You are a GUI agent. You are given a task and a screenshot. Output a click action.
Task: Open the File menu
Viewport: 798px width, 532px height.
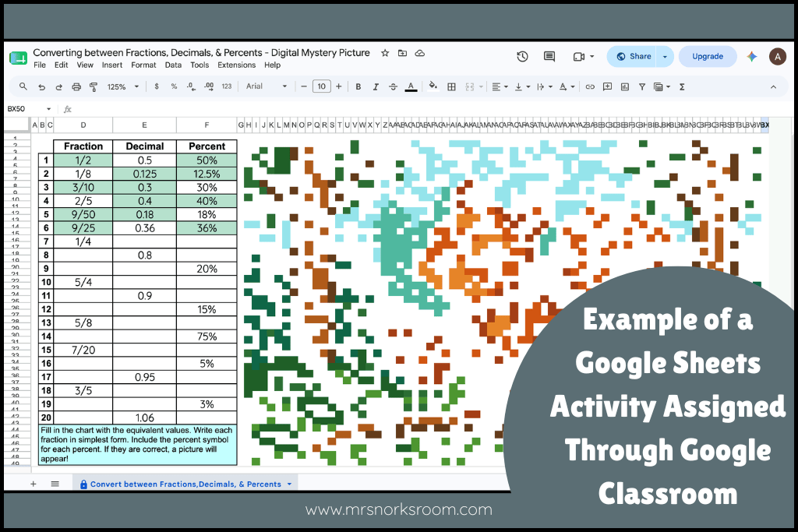click(40, 65)
